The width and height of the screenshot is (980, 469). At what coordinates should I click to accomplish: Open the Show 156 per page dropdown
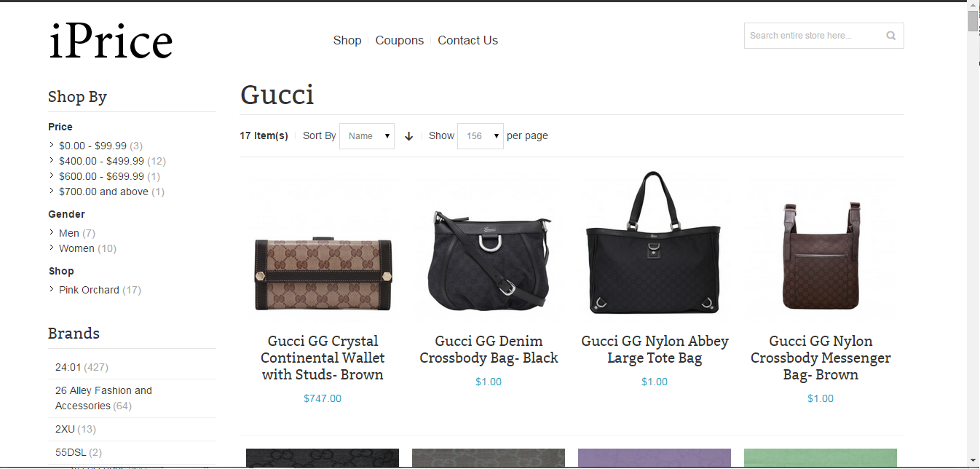(481, 136)
